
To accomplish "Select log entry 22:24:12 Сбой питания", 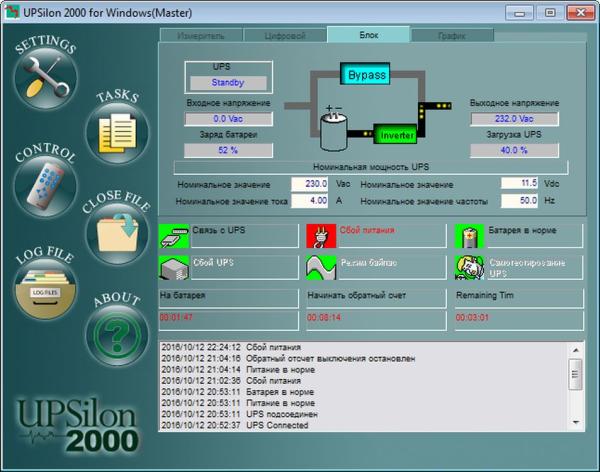I will click(x=364, y=348).
